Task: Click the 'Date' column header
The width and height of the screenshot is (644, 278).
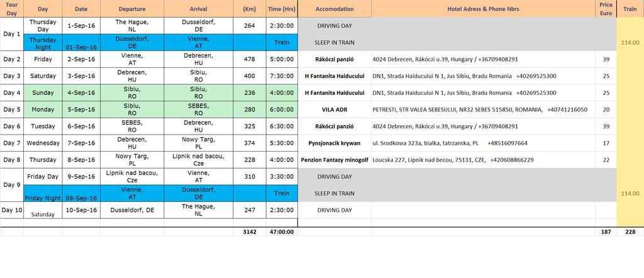Action: click(x=81, y=9)
